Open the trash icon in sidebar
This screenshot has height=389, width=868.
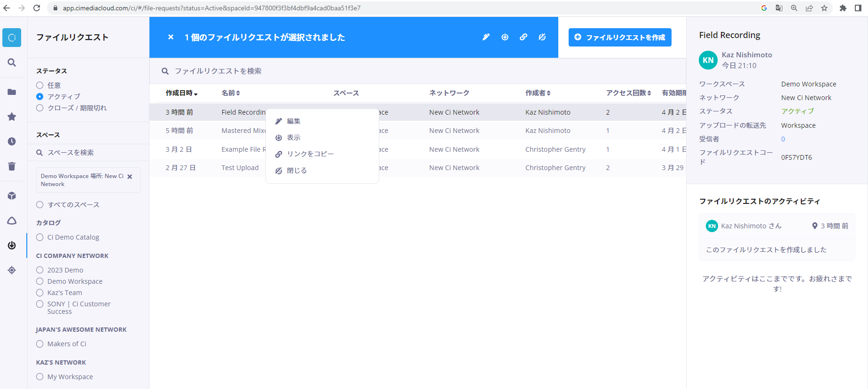(x=12, y=166)
